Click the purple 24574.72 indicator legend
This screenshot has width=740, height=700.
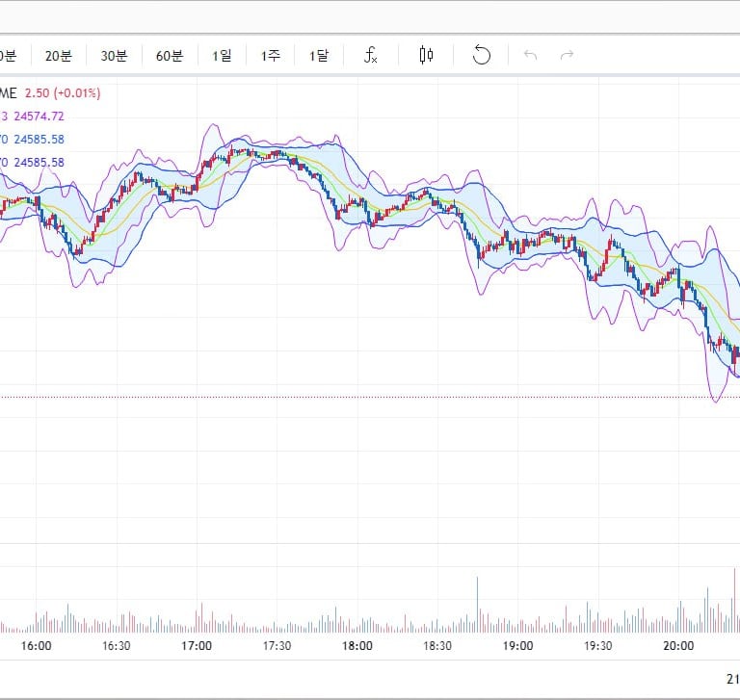[x=39, y=116]
